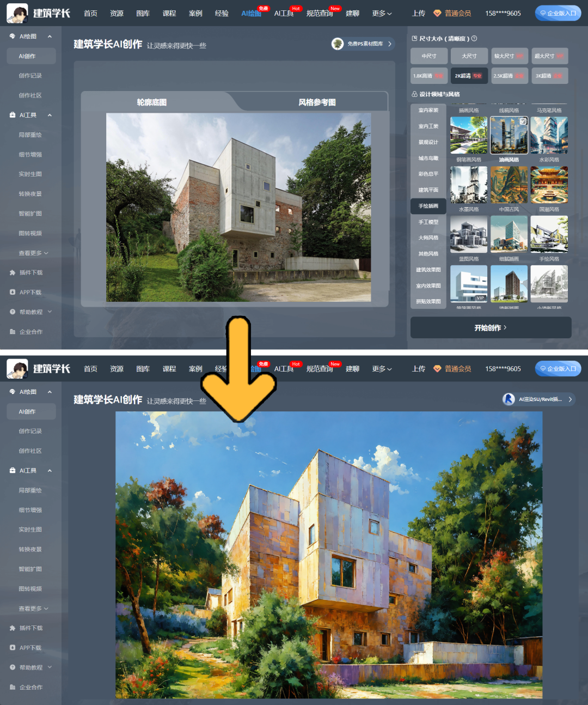Click account 158****9605 in lower header
The height and width of the screenshot is (705, 588).
(503, 369)
